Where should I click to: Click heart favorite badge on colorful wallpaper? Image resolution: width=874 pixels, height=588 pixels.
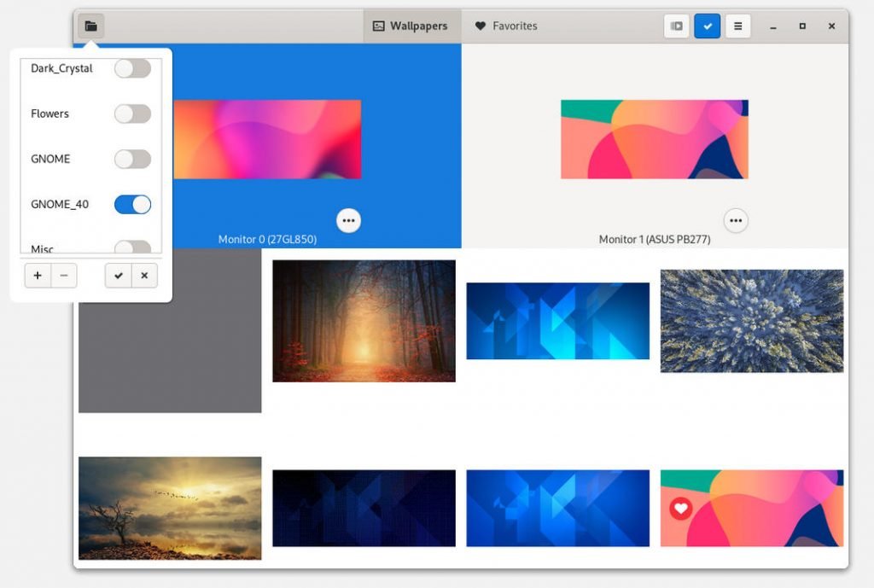tap(680, 509)
